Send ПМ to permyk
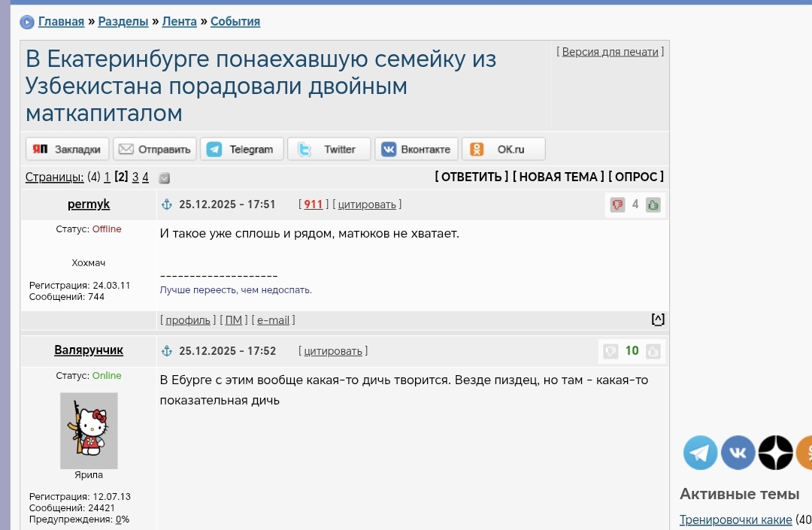This screenshot has width=812, height=530. click(x=234, y=320)
